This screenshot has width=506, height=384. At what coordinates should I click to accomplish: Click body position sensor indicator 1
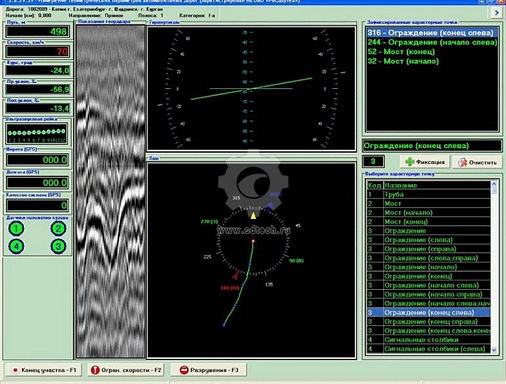(16, 229)
